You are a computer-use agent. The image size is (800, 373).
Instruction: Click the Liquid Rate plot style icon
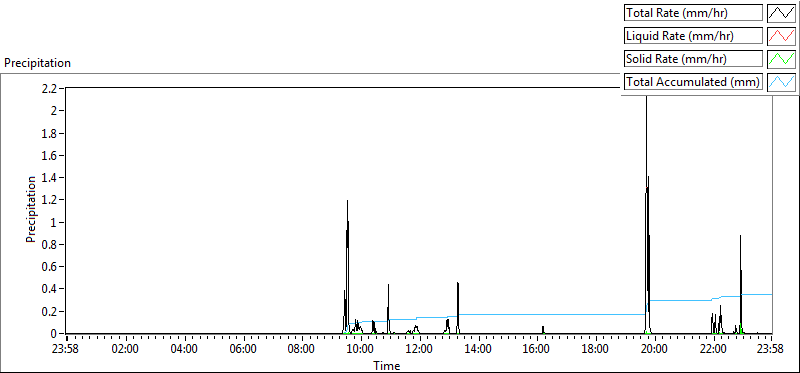click(x=782, y=36)
